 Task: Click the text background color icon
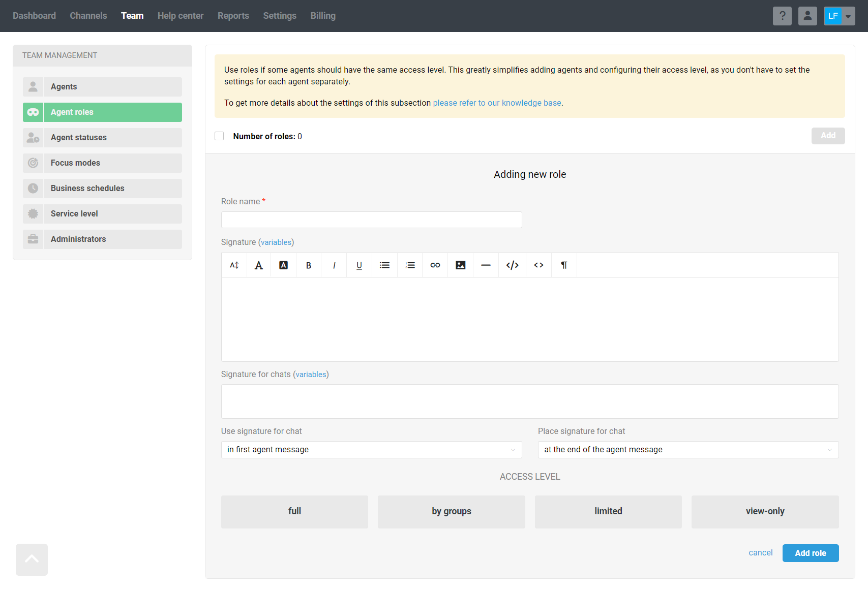click(x=284, y=265)
